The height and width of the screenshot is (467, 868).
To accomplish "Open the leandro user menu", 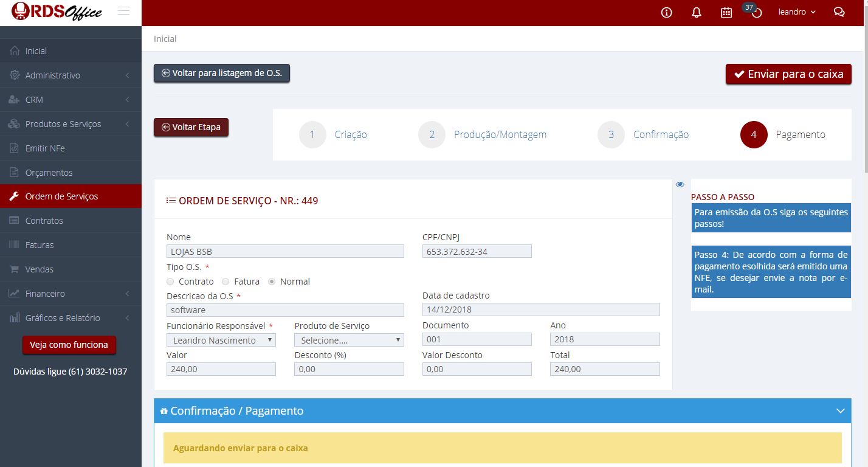I will (x=797, y=12).
